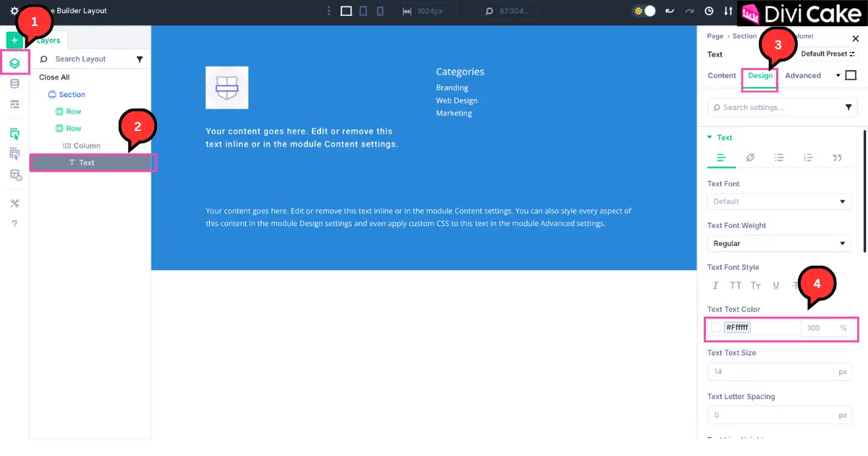The height and width of the screenshot is (456, 868).
Task: Click the Text Letter Spacing field
Action: click(779, 415)
